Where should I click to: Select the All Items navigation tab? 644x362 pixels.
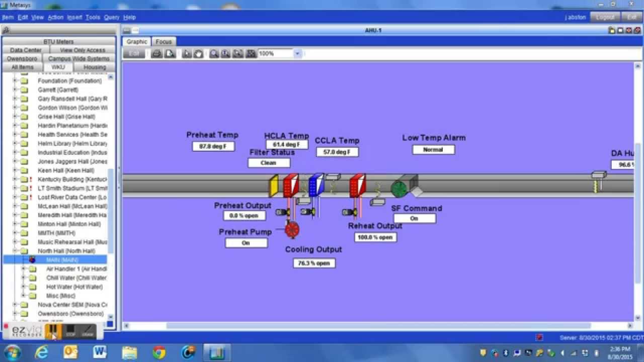pyautogui.click(x=23, y=67)
